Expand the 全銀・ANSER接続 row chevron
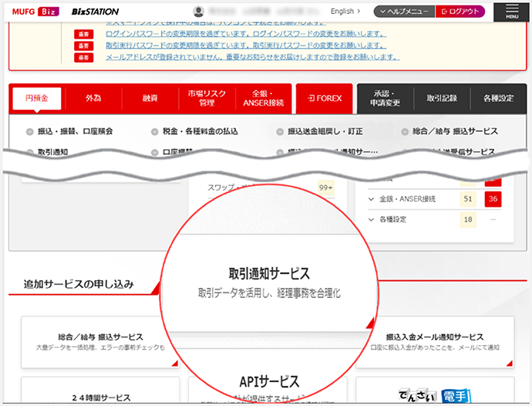This screenshot has height=406, width=532. (x=372, y=199)
